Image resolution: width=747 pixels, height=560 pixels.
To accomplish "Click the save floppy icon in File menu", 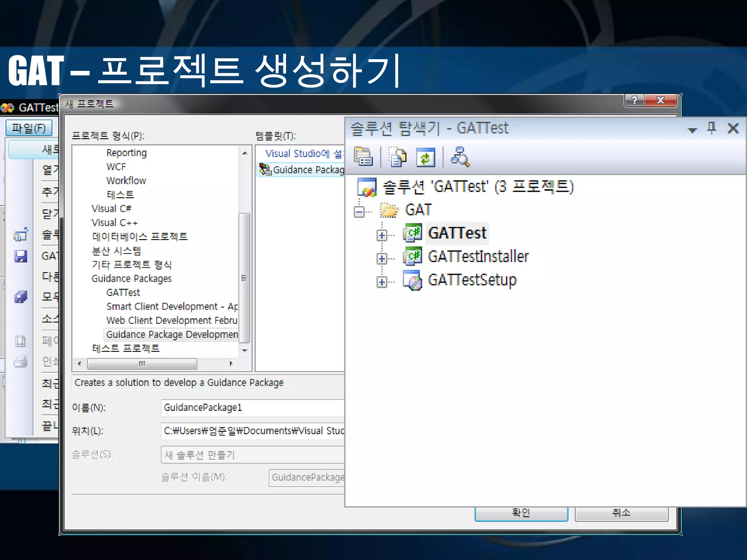I will (x=21, y=256).
